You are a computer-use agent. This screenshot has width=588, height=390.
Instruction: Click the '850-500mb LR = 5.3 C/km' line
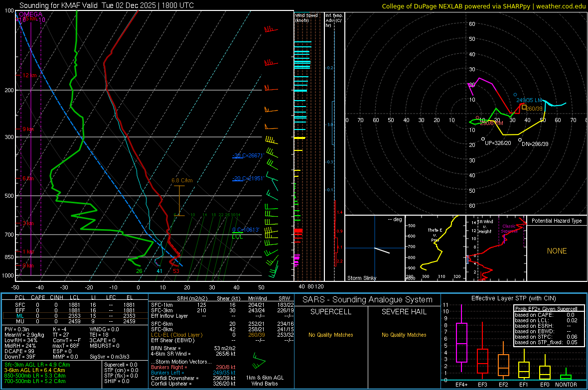pos(35,376)
